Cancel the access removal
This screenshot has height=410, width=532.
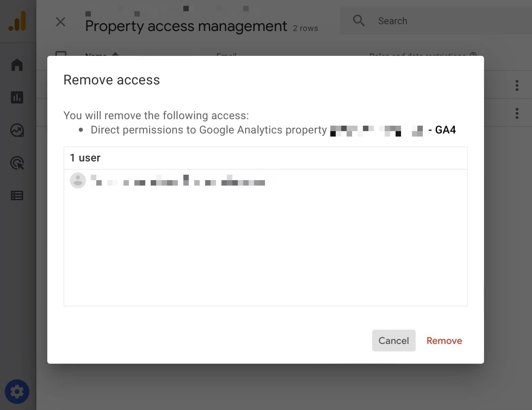tap(394, 341)
